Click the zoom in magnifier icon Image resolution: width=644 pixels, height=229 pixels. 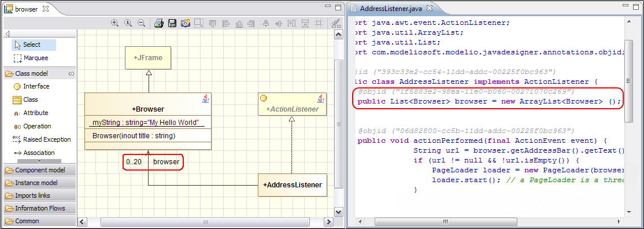click(115, 23)
